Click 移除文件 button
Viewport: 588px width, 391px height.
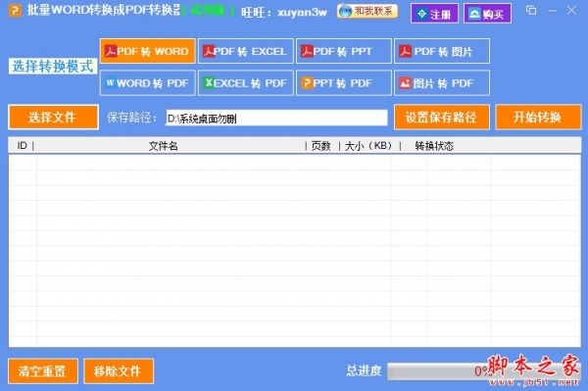pyautogui.click(x=119, y=371)
